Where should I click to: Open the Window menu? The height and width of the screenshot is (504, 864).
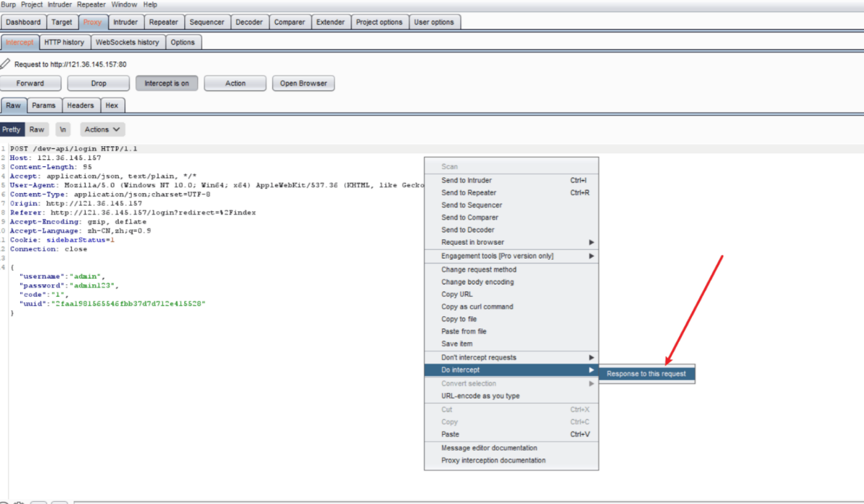coord(125,5)
